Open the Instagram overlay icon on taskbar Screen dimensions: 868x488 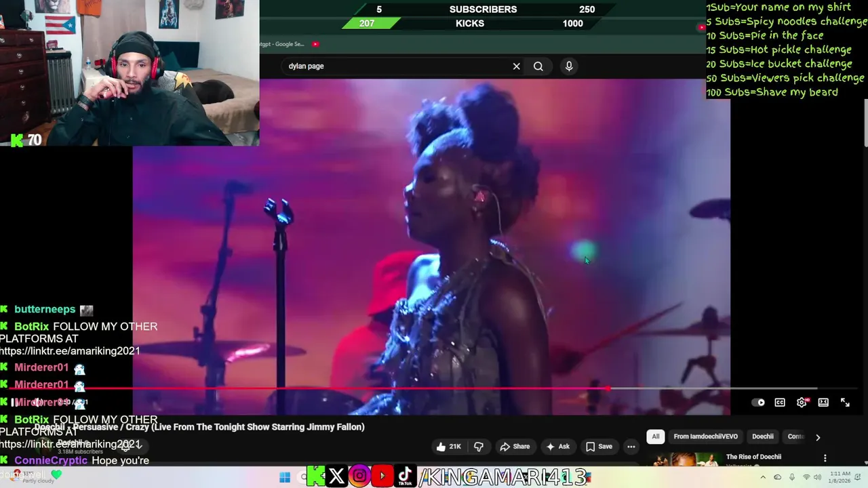click(x=359, y=476)
